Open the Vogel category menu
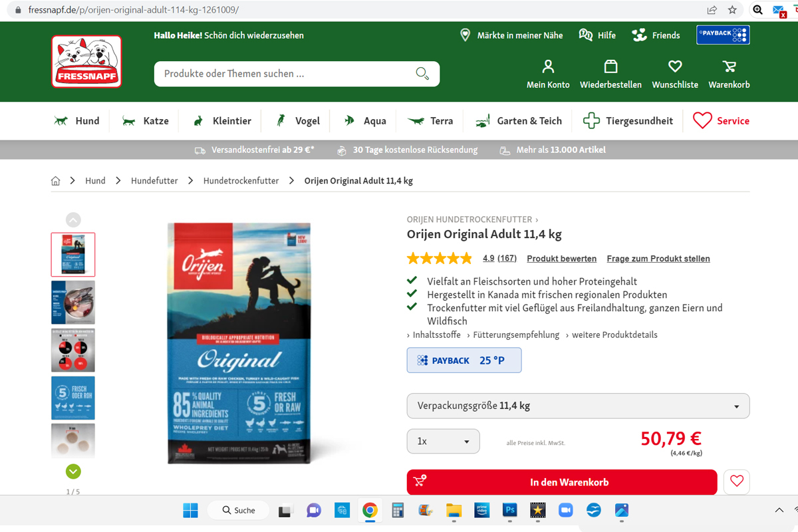Viewport: 798px width, 532px height. 298,121
